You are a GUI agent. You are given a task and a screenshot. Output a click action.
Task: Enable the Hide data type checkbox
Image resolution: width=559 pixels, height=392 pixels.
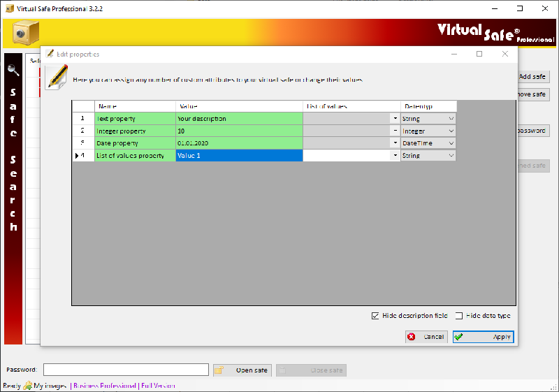click(459, 316)
